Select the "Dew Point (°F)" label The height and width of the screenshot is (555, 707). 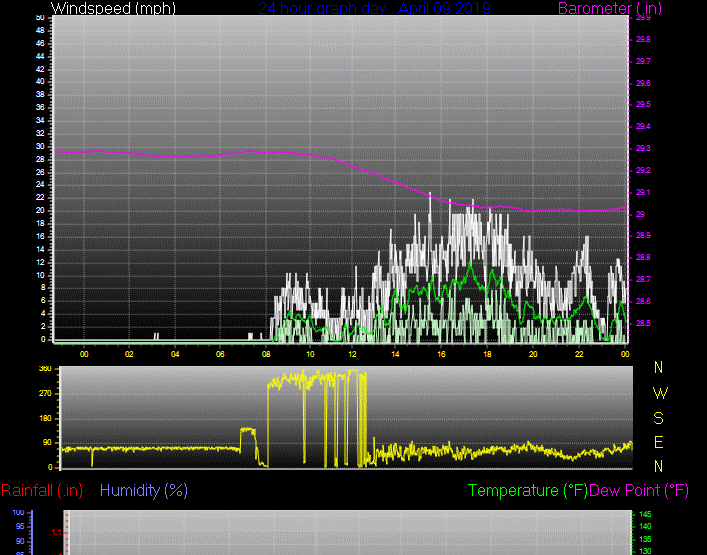[639, 490]
